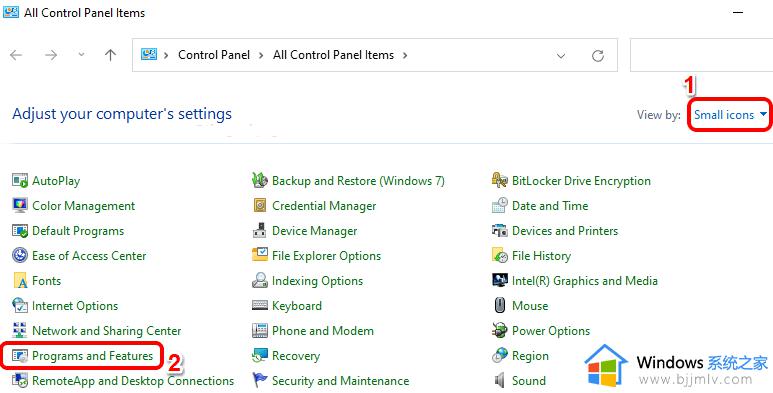The image size is (773, 393).
Task: Minimize the Control Panel window
Action: pos(738,13)
